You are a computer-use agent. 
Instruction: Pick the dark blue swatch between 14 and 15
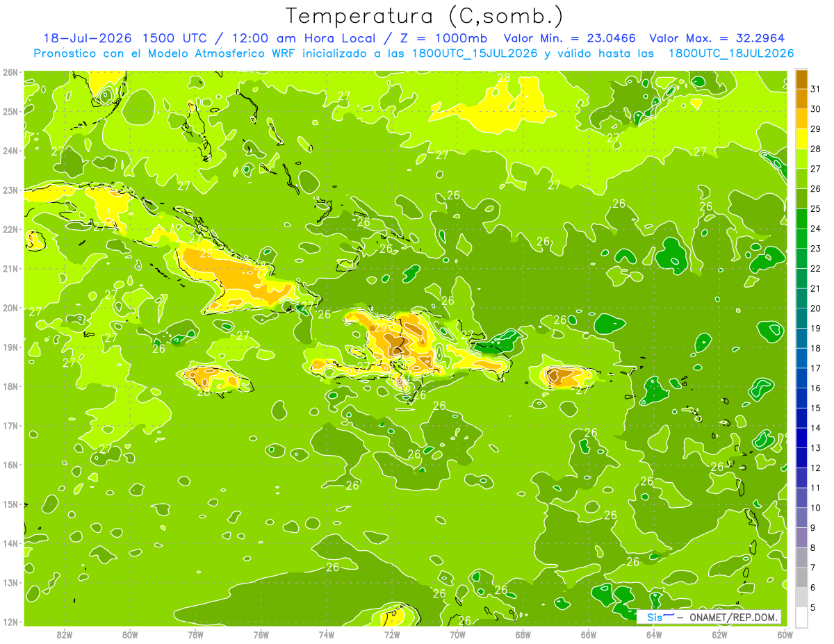click(801, 418)
